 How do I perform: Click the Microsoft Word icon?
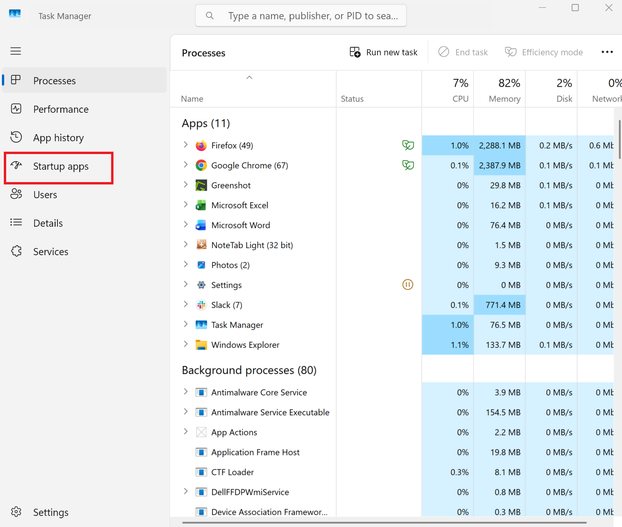click(201, 225)
